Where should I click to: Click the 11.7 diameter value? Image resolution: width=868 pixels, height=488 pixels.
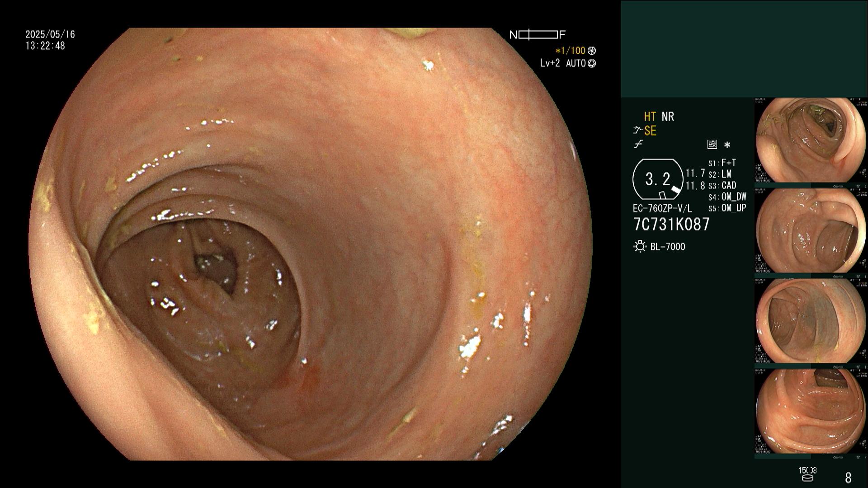(x=695, y=173)
